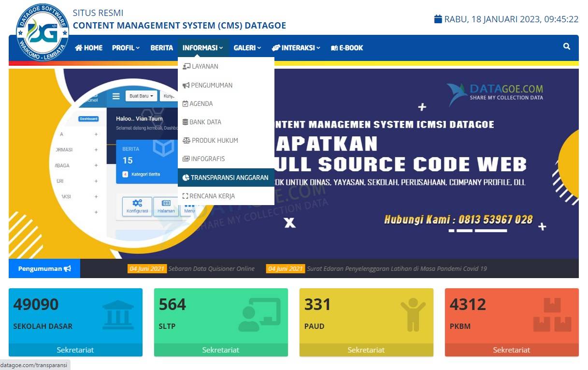Open Surat Edaran Penyelenggaran Latihan announcement
Viewport: 588px width, 370px height.
click(x=397, y=269)
